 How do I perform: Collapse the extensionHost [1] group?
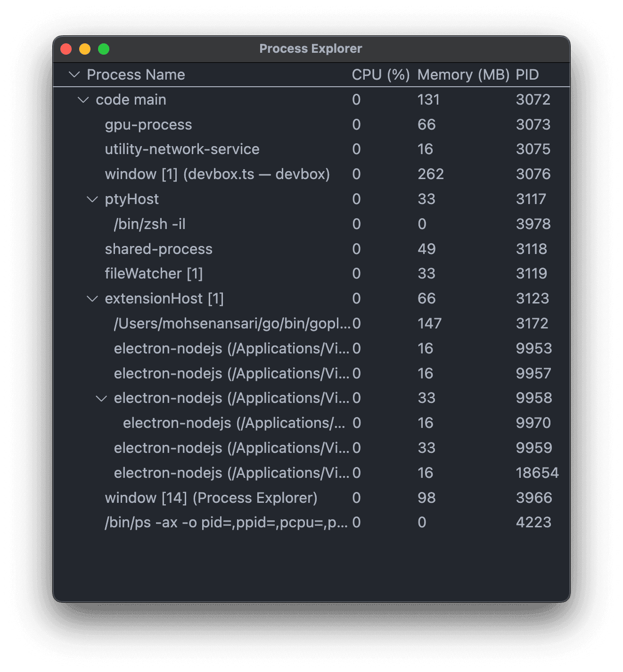pyautogui.click(x=92, y=299)
